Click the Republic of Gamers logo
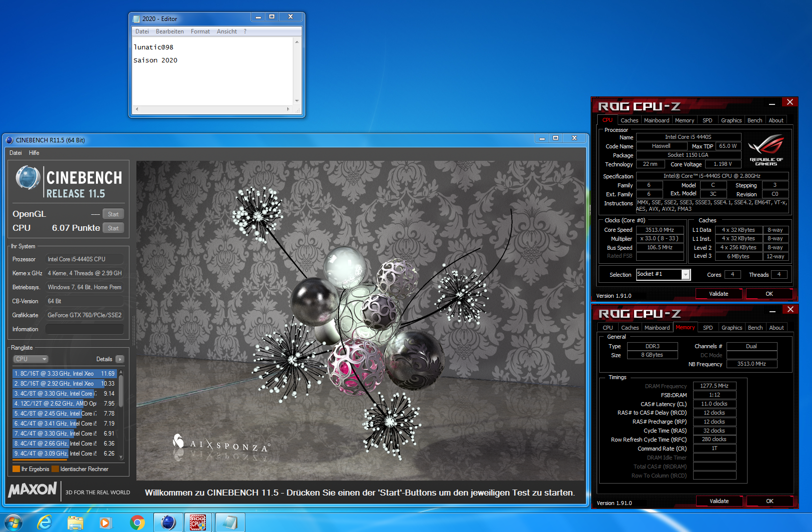 (x=766, y=150)
